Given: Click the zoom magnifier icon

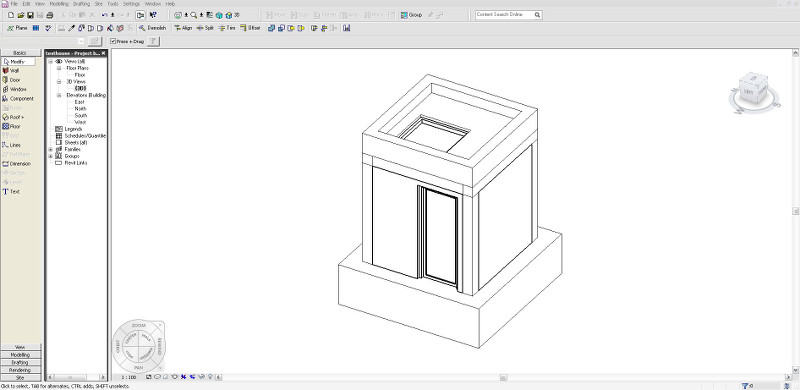Looking at the screenshot, I should (x=194, y=15).
